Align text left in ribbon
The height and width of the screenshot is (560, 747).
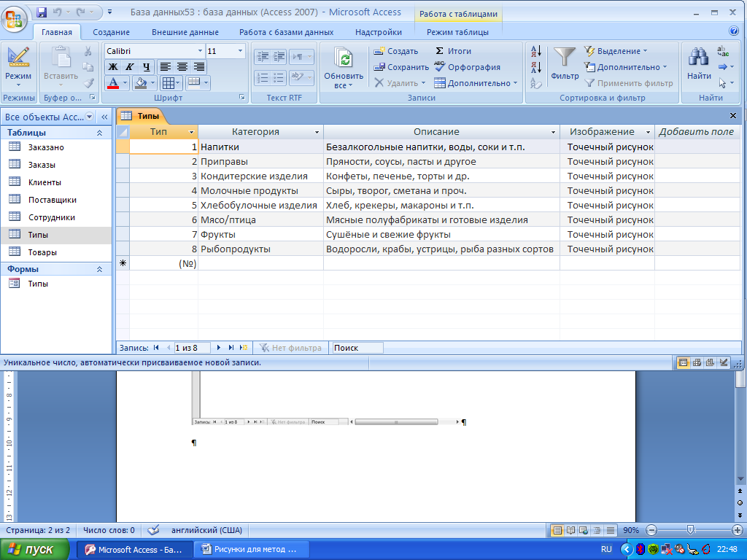point(166,66)
